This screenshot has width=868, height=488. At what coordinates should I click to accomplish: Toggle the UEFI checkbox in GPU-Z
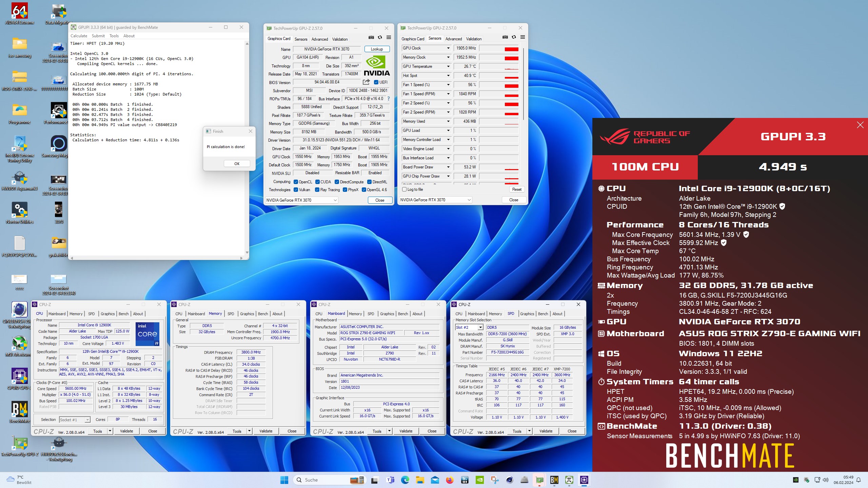[x=376, y=82]
